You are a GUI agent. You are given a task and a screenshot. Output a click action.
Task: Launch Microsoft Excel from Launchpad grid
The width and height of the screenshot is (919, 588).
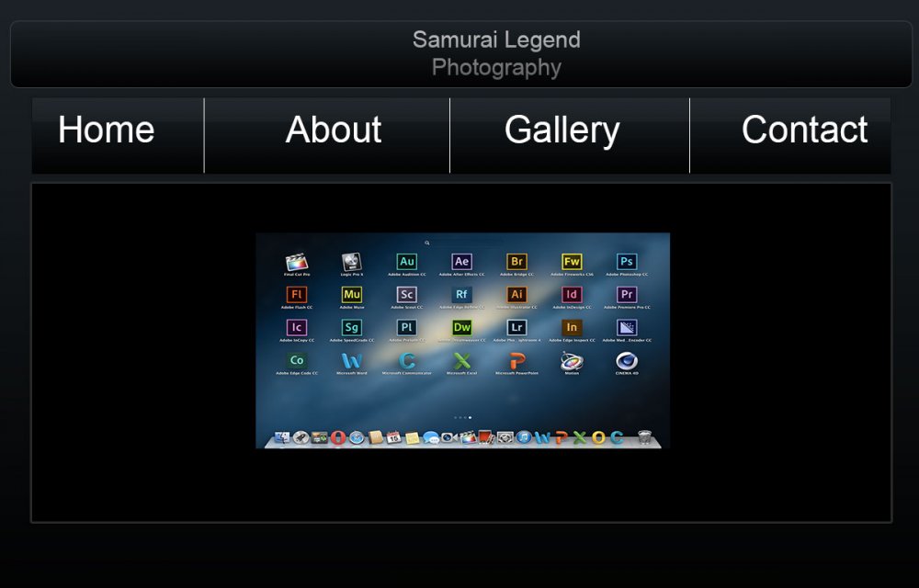[x=462, y=361]
